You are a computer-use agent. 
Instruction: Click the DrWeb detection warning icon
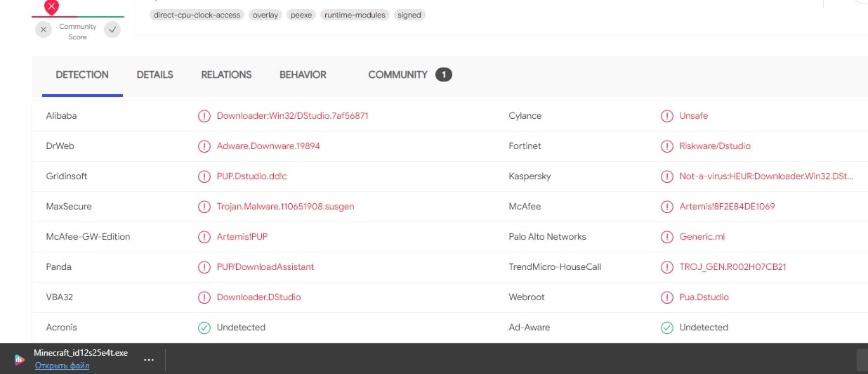204,146
